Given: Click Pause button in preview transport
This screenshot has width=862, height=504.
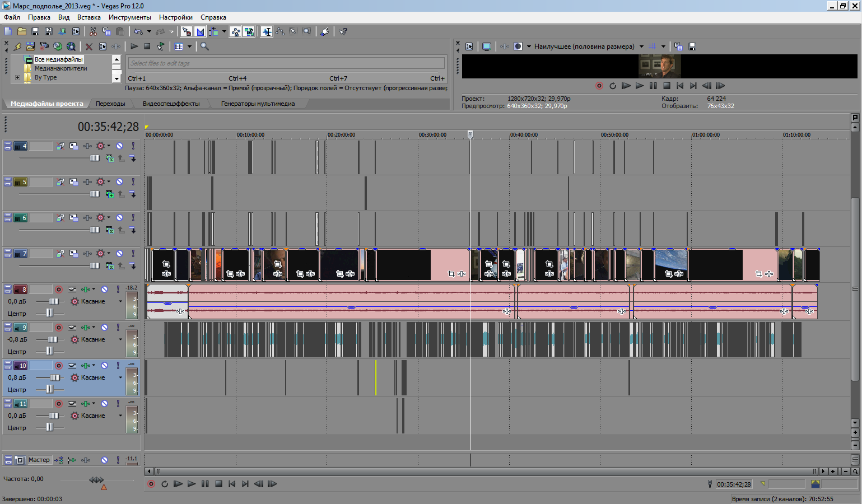Looking at the screenshot, I should pyautogui.click(x=653, y=86).
